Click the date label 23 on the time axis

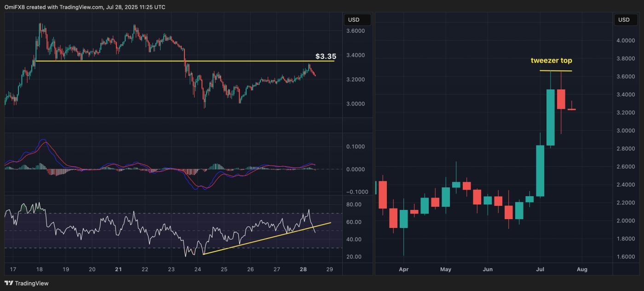[171, 269]
